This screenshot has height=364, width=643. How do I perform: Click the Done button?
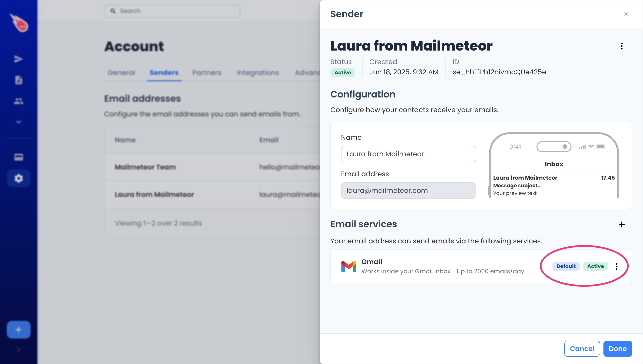pos(618,348)
